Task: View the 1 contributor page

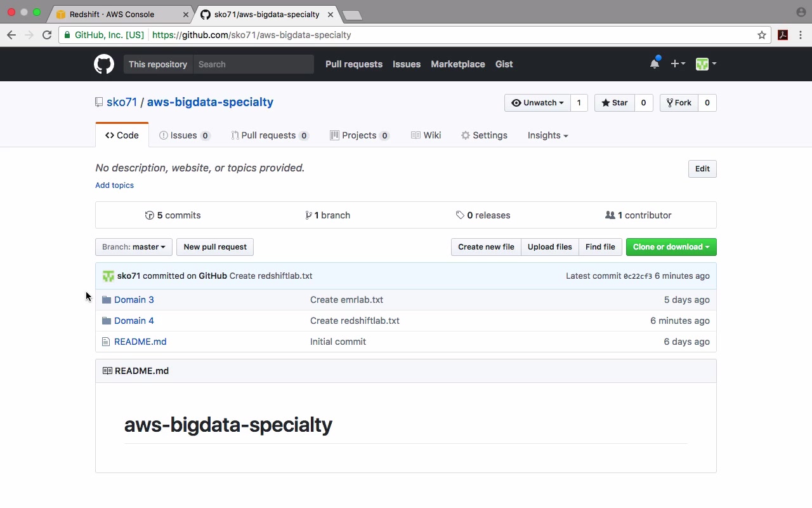Action: click(638, 215)
